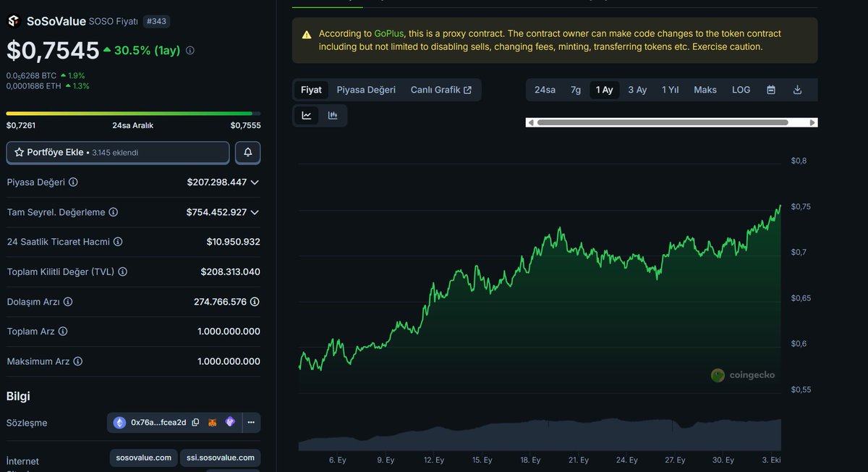868x472 pixels.
Task: Toggle the star on Portföye Ekle
Action: pos(18,152)
